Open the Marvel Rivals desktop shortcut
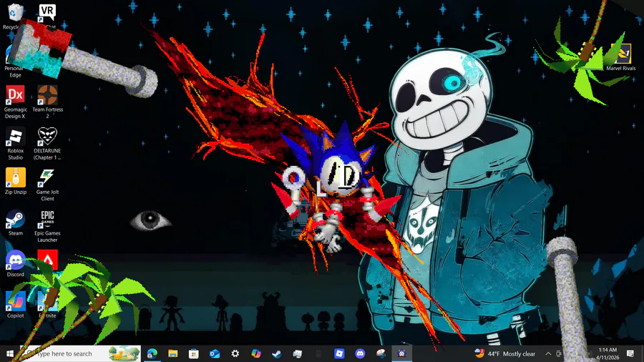This screenshot has height=362, width=644. click(x=620, y=57)
